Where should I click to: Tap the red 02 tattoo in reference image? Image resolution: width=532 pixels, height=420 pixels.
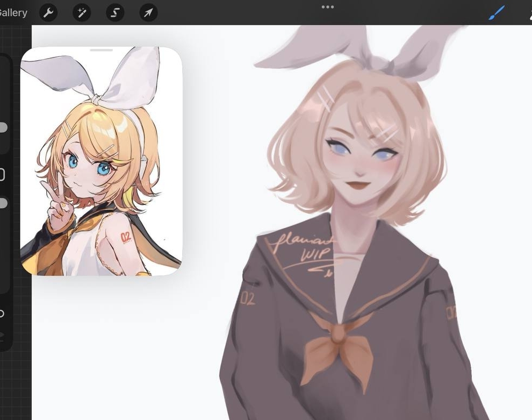point(126,237)
